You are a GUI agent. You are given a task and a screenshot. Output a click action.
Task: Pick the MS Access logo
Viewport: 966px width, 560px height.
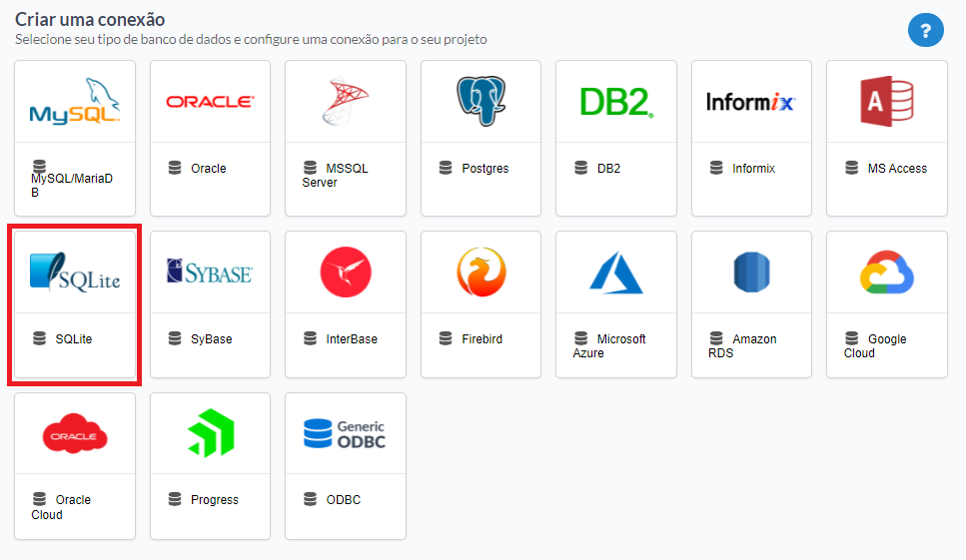(887, 101)
